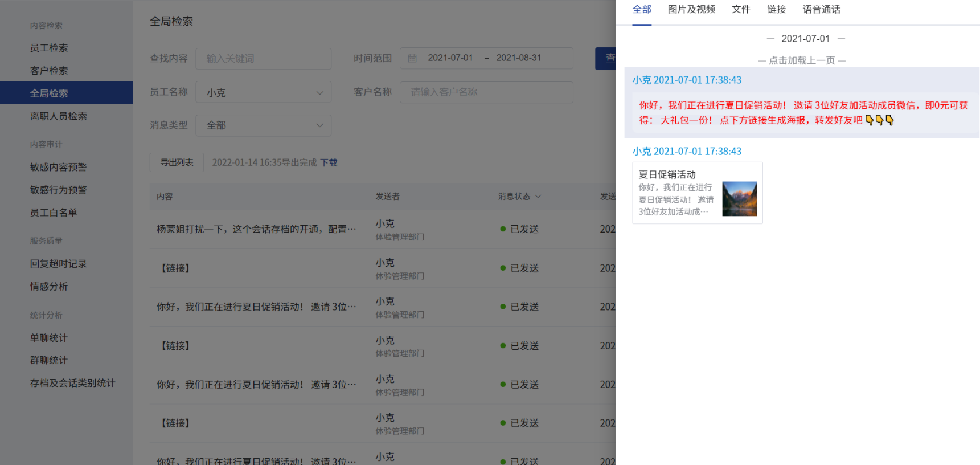Image resolution: width=980 pixels, height=465 pixels.
Task: Open 单聊统计 in the sidebar
Action: point(49,338)
